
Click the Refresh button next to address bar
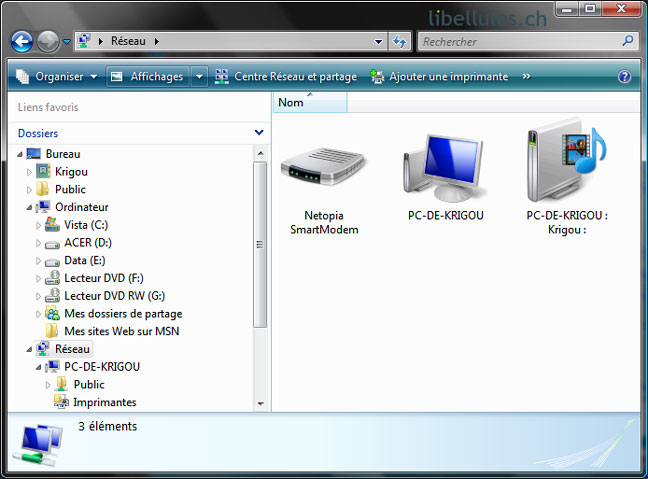399,41
